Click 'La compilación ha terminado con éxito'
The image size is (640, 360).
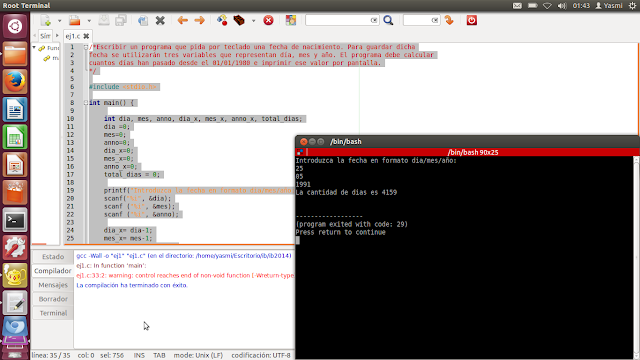132,285
